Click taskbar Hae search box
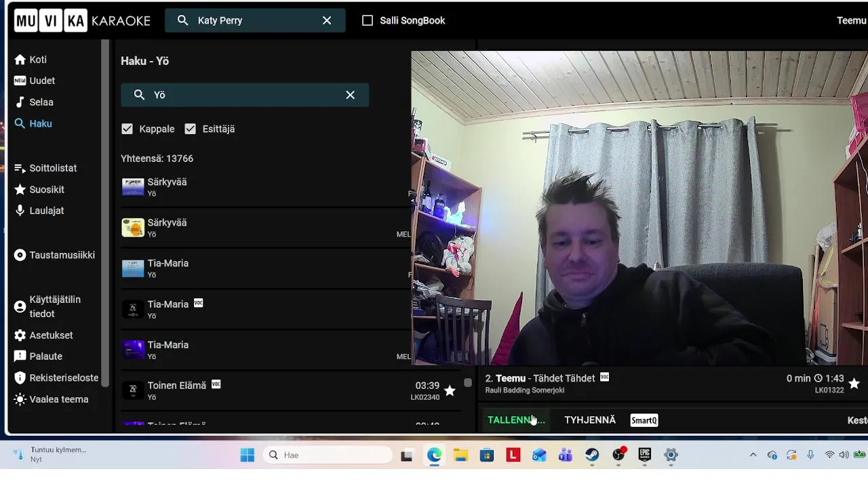868x488 pixels. click(x=328, y=455)
